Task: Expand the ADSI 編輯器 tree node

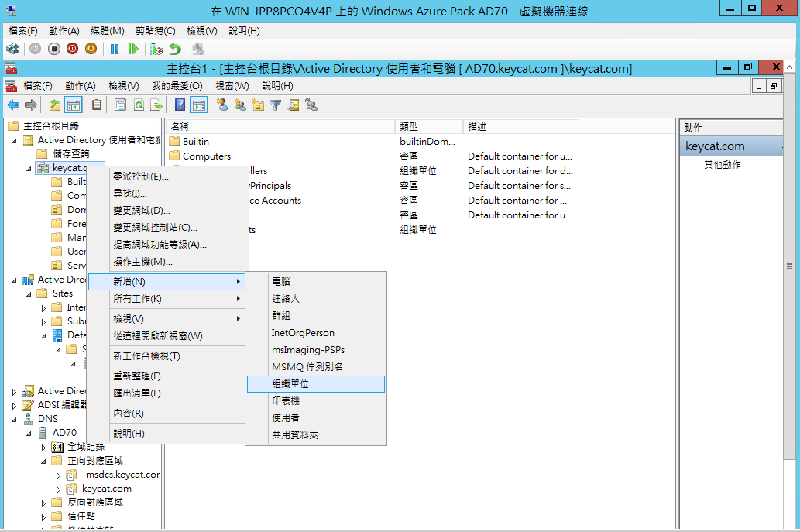Action: [14, 406]
